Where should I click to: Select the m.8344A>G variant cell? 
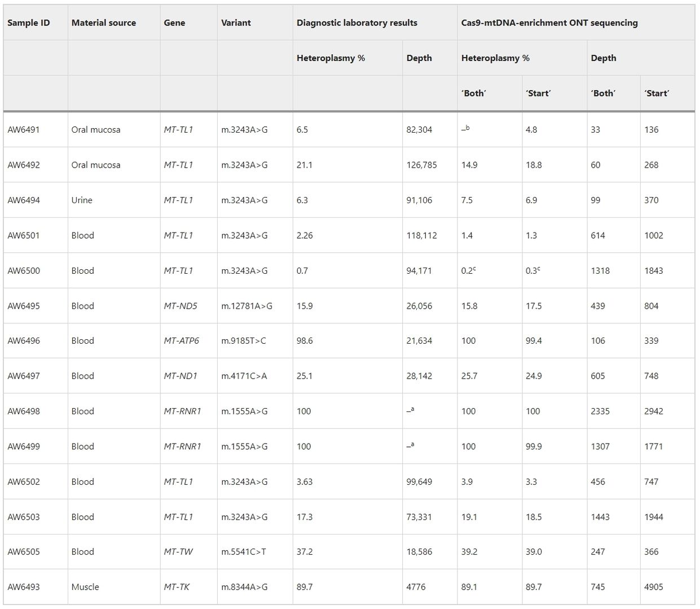(244, 587)
